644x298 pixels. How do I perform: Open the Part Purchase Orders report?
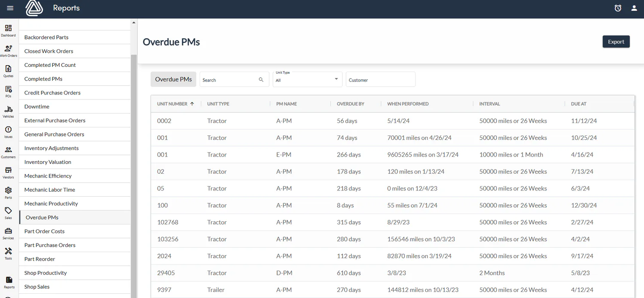coord(75,245)
